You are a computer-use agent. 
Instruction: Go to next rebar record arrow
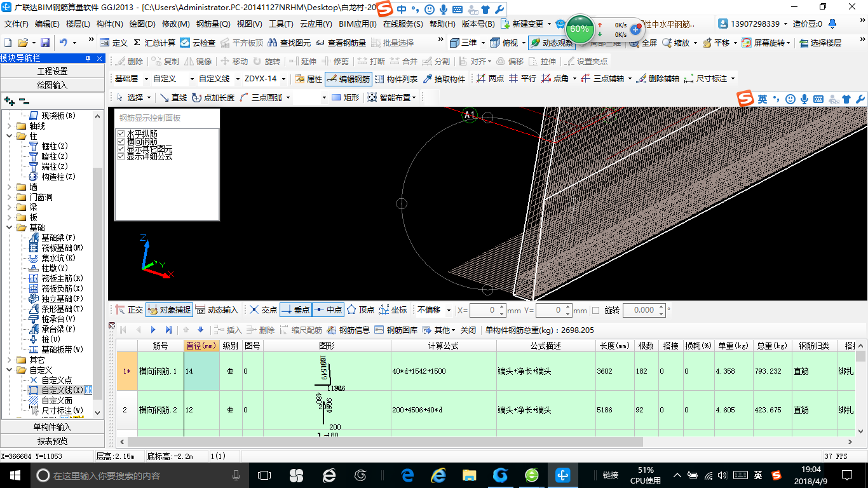tap(153, 330)
